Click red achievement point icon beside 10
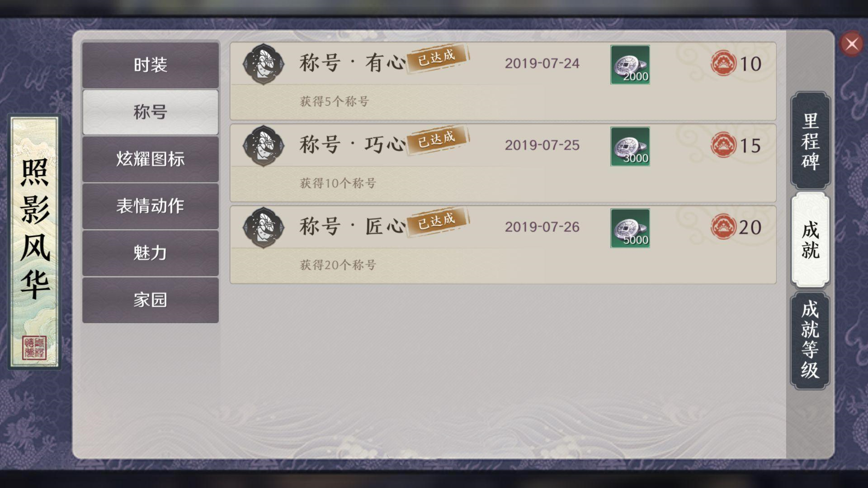 point(723,63)
